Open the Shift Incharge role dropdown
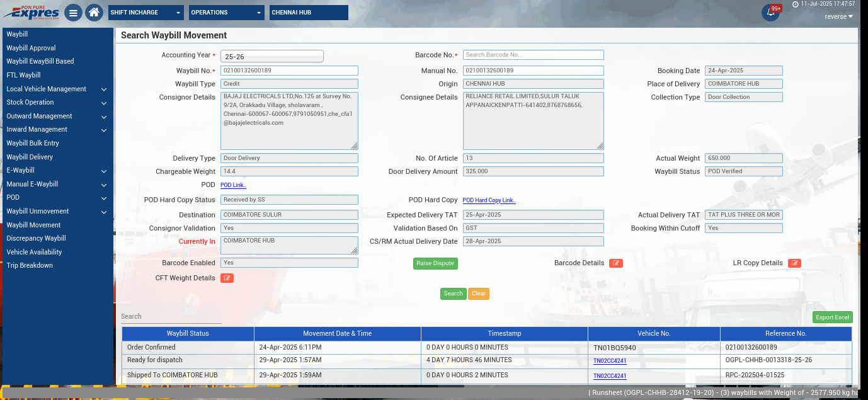The height and width of the screenshot is (400, 868). tap(146, 13)
